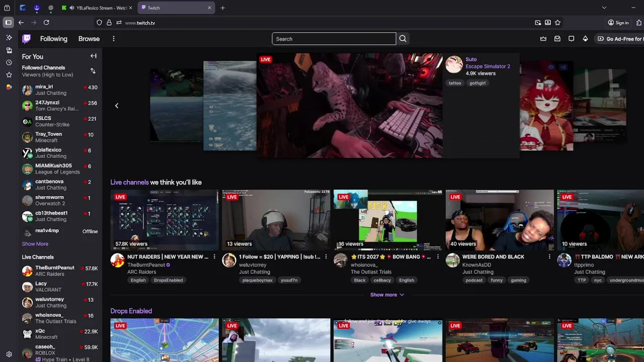Toggle browser sidebar panel button
The image size is (644, 362).
coord(8,23)
